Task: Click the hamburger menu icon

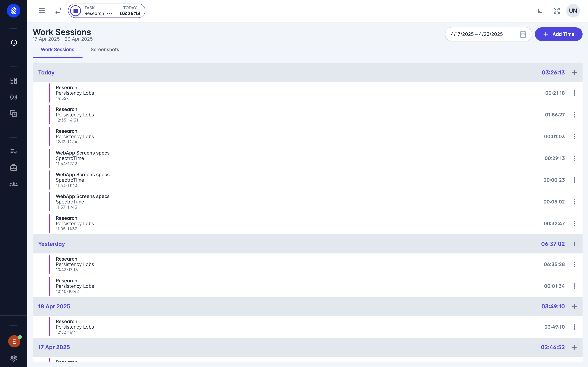Action: coord(42,11)
